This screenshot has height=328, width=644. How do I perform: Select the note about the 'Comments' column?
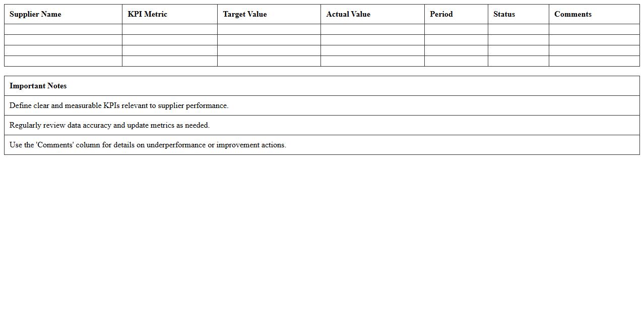[x=148, y=145]
